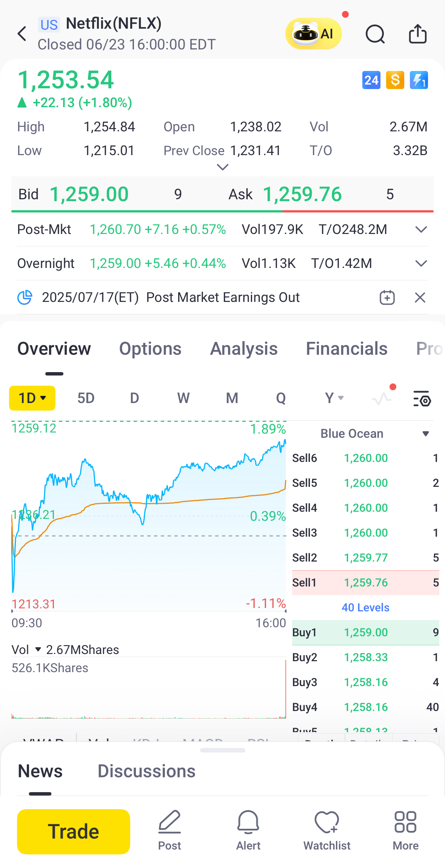Select W weekly chart period
The height and width of the screenshot is (868, 445).
[183, 398]
